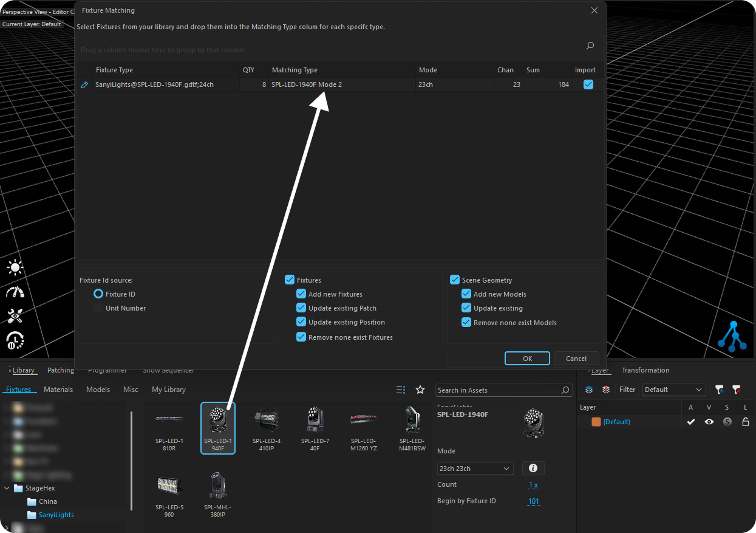This screenshot has height=533, width=756.
Task: Uncheck the Import checkbox for SPL-LED-1940F
Action: point(588,85)
